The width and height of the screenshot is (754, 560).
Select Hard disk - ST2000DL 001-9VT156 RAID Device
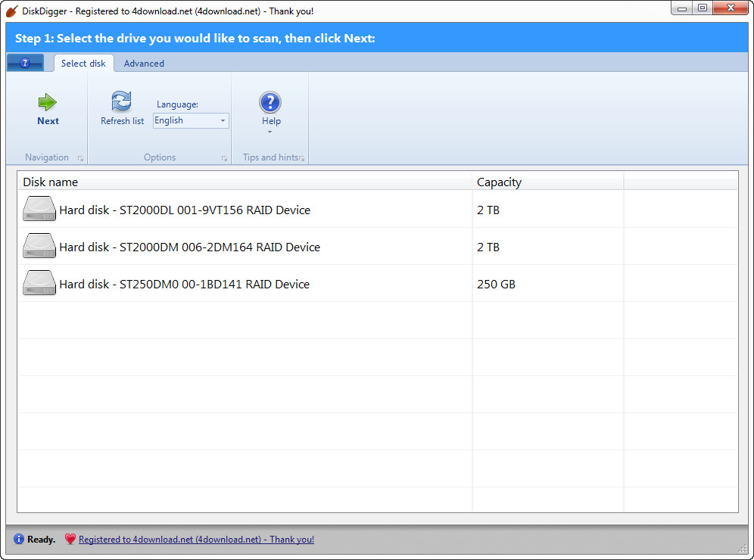[x=185, y=210]
